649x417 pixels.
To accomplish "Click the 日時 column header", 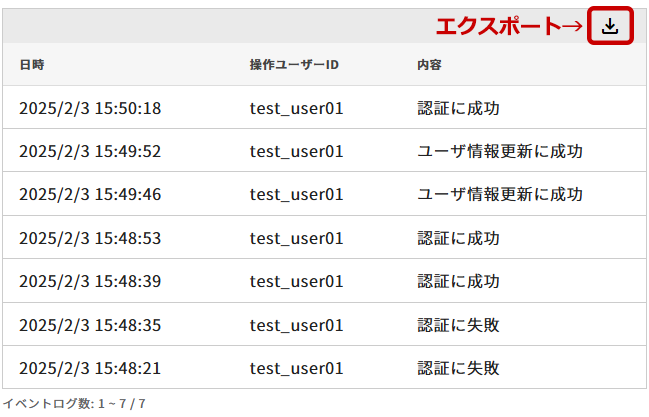I will pyautogui.click(x=32, y=65).
